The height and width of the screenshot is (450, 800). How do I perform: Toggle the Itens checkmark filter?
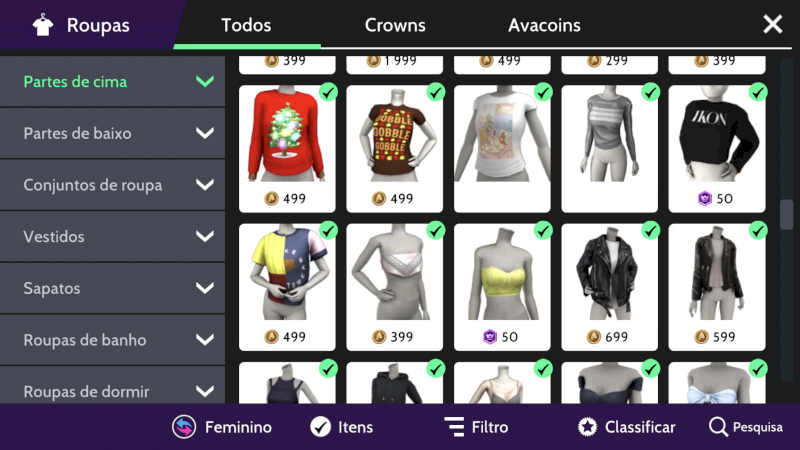tap(320, 427)
